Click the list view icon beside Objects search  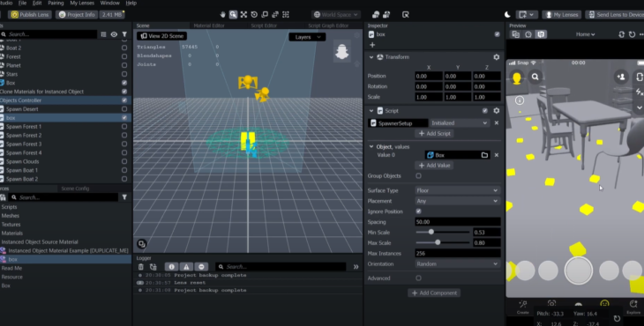coord(103,34)
